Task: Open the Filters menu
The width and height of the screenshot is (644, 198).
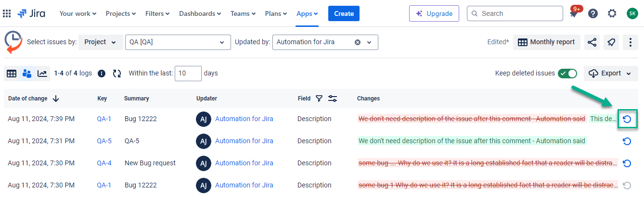Action: pos(157,13)
